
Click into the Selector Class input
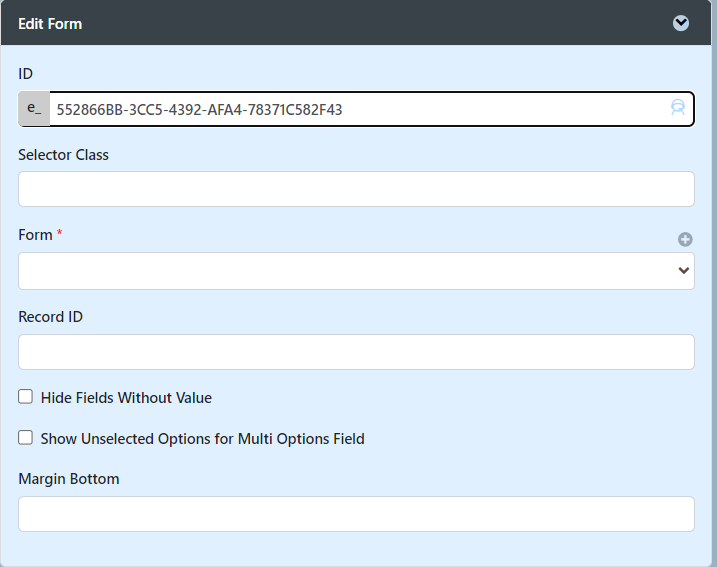(356, 189)
